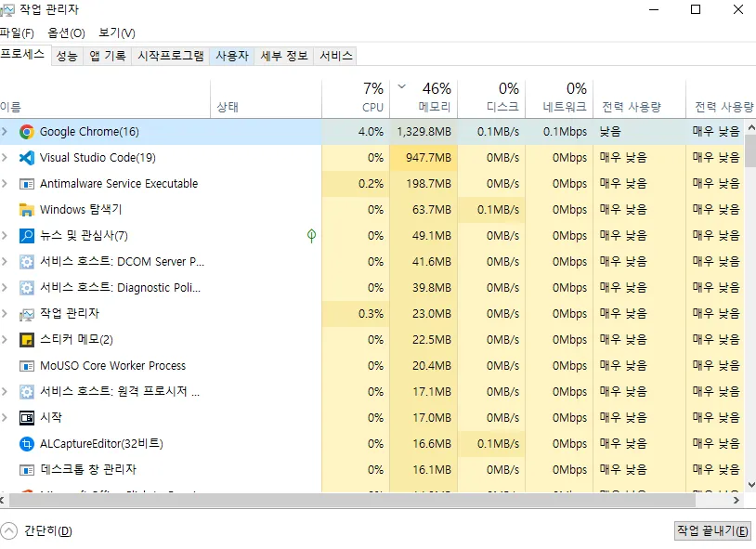
Task: Expand the Google Chrome process group
Action: (6, 132)
